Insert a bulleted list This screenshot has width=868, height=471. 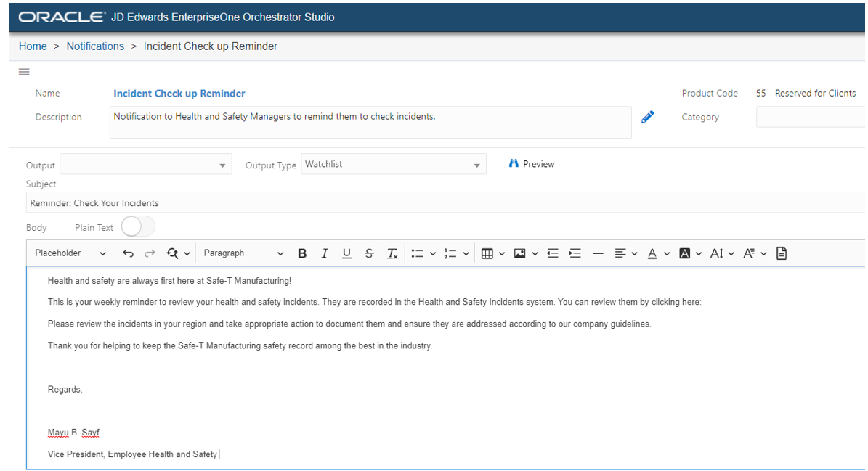click(418, 253)
